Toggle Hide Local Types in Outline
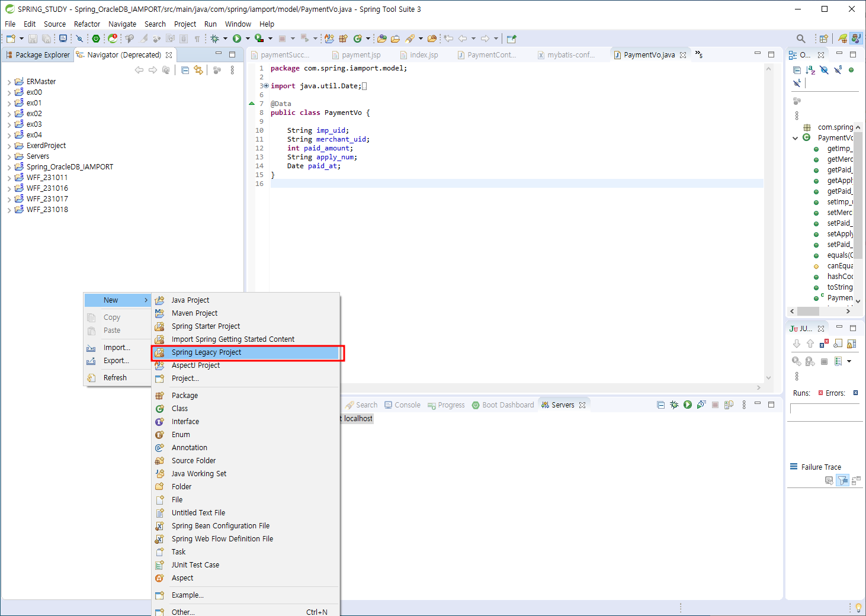 point(797,83)
